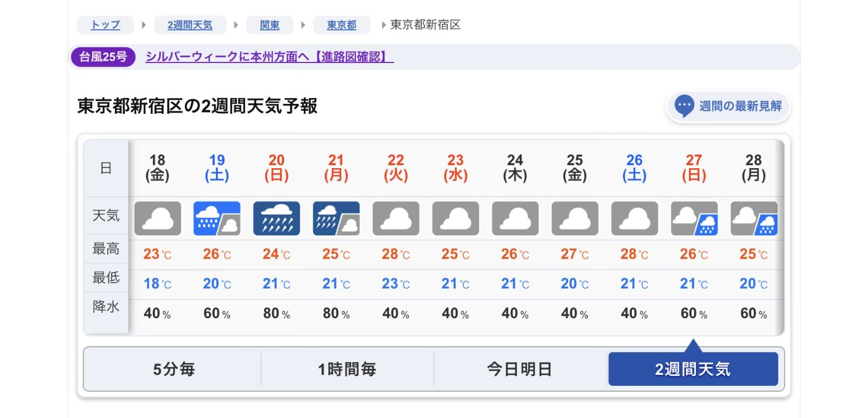Click the speech bubble icon beside 週間の最新見解
The image size is (868, 418).
pyautogui.click(x=684, y=106)
